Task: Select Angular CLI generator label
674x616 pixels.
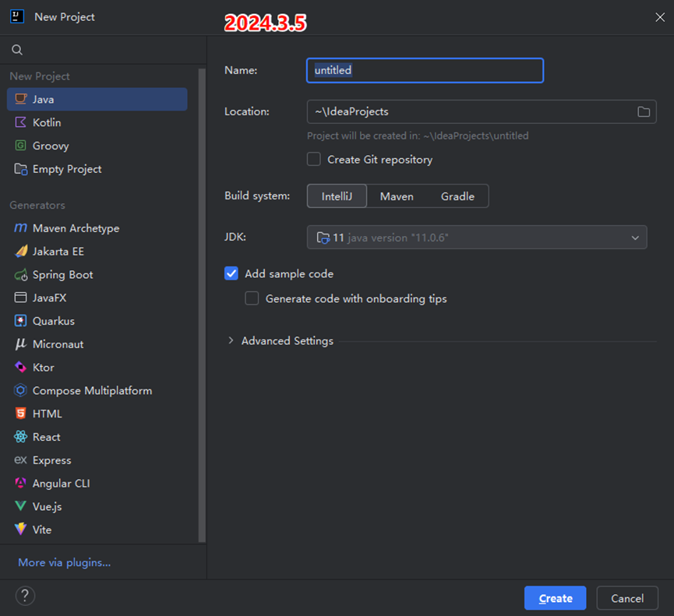Action: [x=62, y=484]
